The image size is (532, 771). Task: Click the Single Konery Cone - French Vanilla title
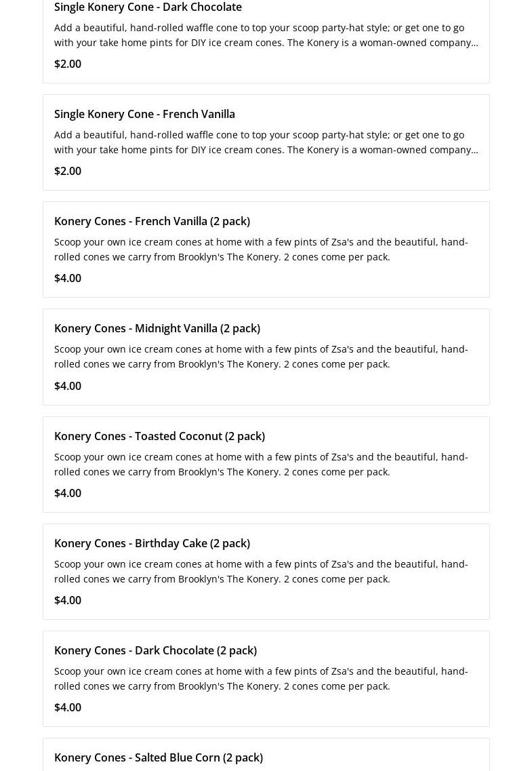coord(144,114)
